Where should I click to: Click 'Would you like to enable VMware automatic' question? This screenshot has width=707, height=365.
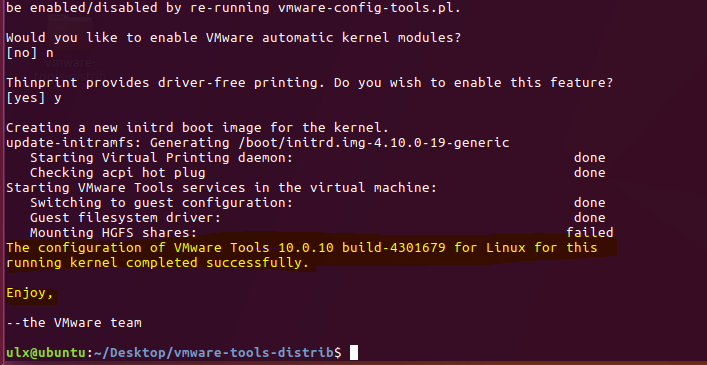pyautogui.click(x=234, y=38)
